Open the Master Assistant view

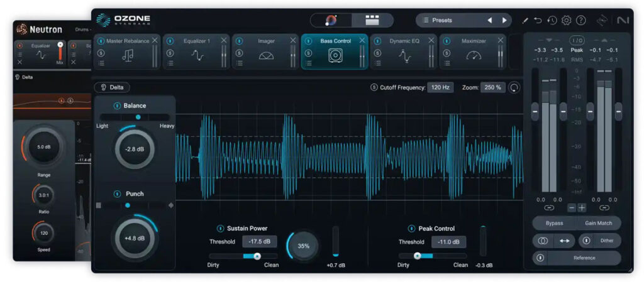[x=331, y=20]
